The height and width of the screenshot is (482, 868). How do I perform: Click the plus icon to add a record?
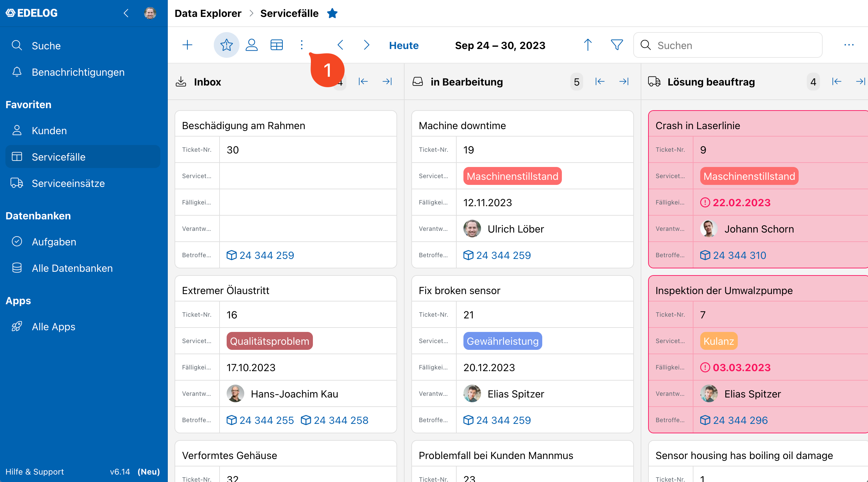(187, 45)
